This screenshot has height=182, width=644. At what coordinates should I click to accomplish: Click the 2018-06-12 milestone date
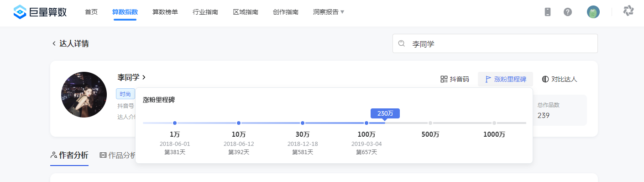pyautogui.click(x=239, y=144)
